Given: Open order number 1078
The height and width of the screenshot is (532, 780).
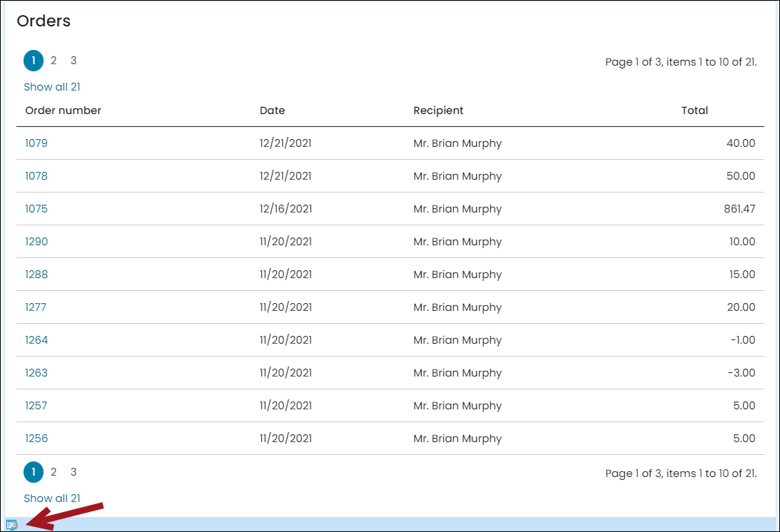Looking at the screenshot, I should [36, 176].
